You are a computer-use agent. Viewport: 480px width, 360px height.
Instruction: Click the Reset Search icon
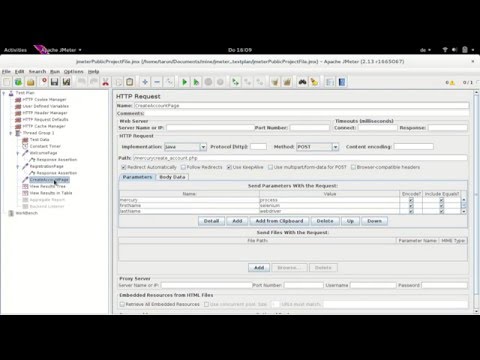click(314, 82)
